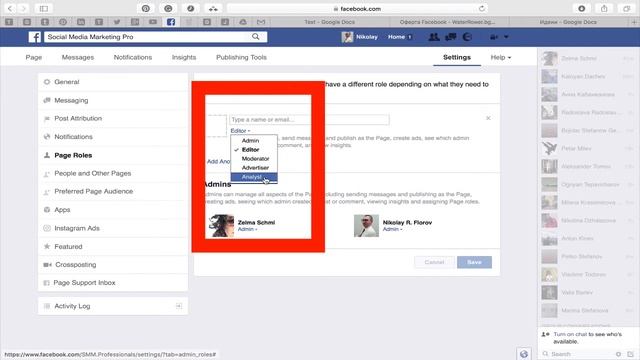The width and height of the screenshot is (640, 360).
Task: Toggle Safari sidebar button
Action: coord(44,8)
